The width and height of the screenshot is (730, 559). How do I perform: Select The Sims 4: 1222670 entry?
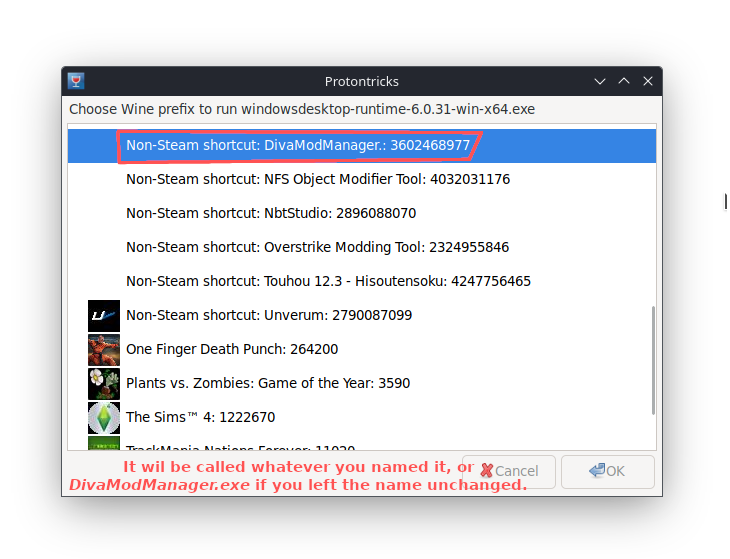[x=362, y=417]
